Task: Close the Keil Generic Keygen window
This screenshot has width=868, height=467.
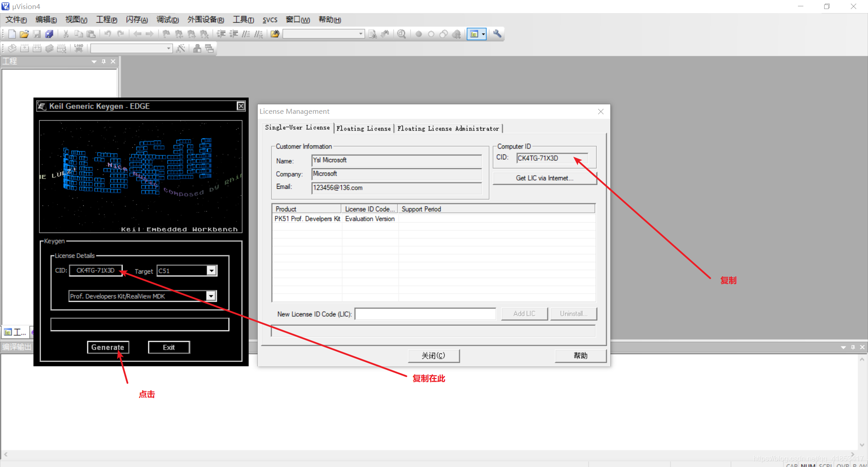Action: click(241, 106)
